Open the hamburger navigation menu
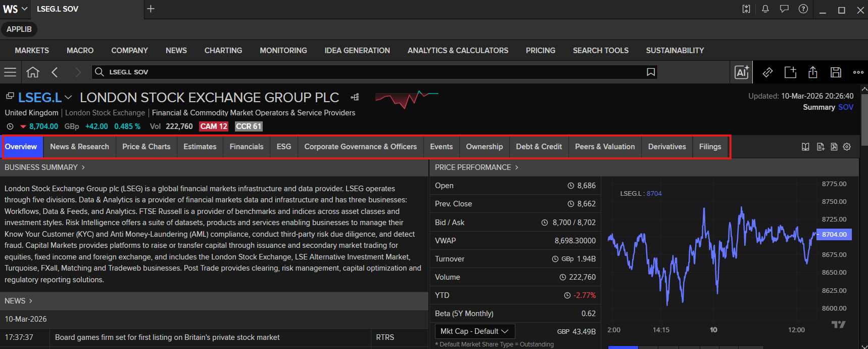Image resolution: width=868 pixels, height=349 pixels. (x=10, y=72)
